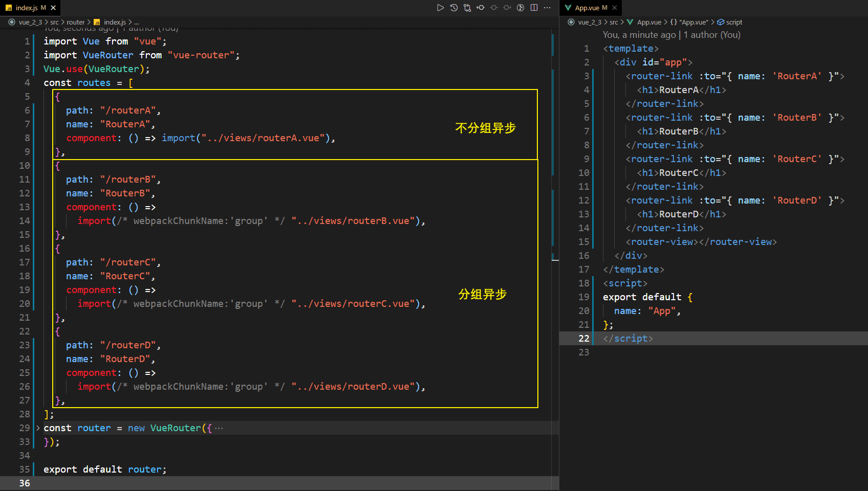Expand folded VueRouter block on line 29
This screenshot has width=868, height=491.
coord(38,428)
